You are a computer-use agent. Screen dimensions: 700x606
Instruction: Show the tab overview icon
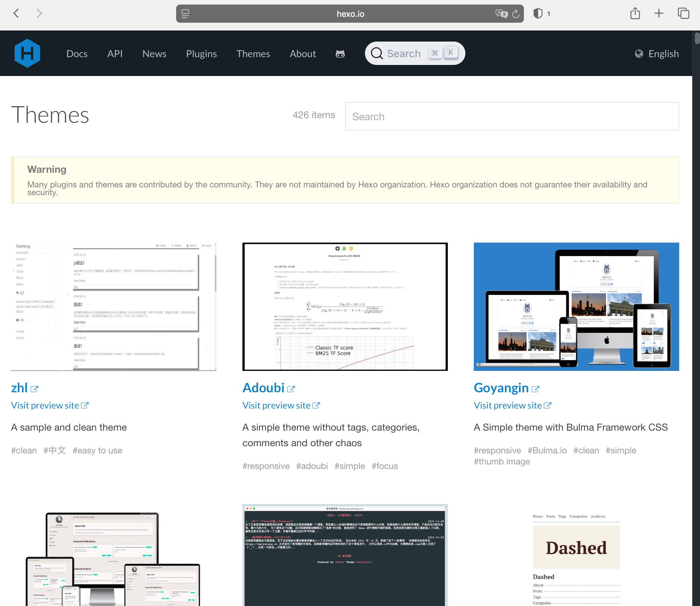click(x=683, y=14)
